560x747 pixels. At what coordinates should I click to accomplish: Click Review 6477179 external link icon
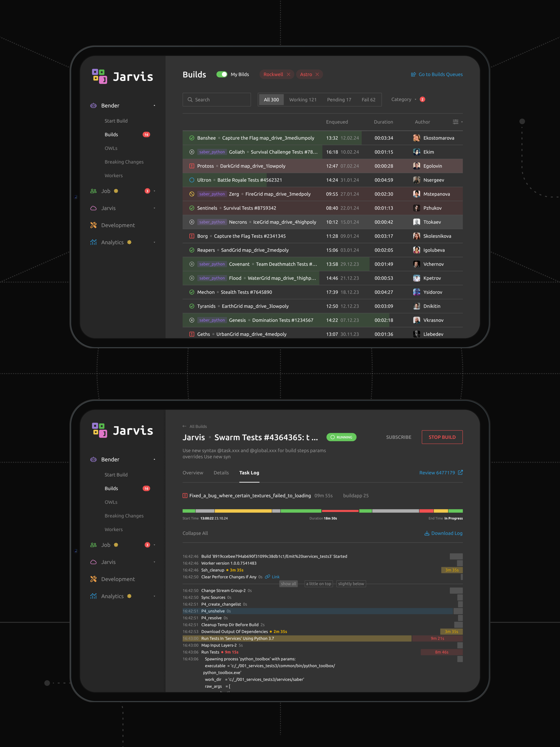(460, 472)
